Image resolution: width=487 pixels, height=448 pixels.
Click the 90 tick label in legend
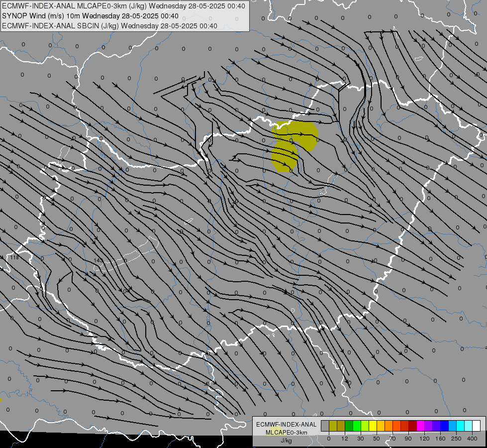pos(408,439)
